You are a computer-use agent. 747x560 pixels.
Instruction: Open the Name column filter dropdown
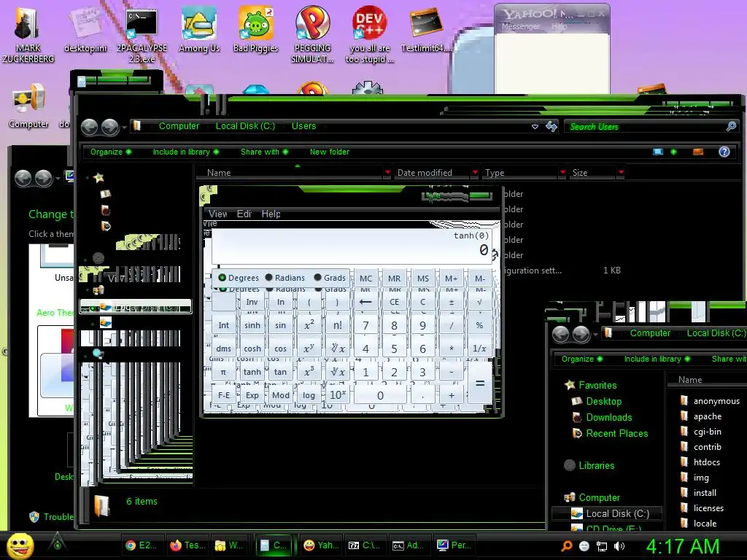click(387, 172)
